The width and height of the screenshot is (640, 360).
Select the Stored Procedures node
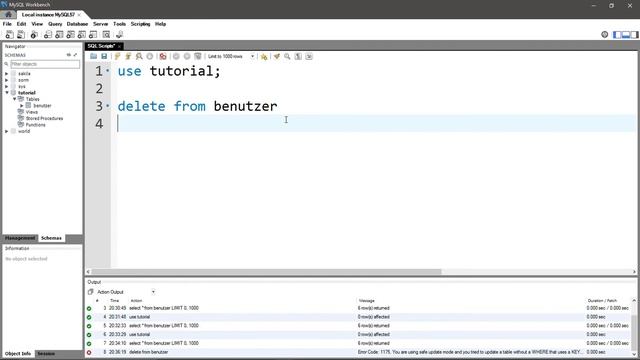pyautogui.click(x=44, y=118)
